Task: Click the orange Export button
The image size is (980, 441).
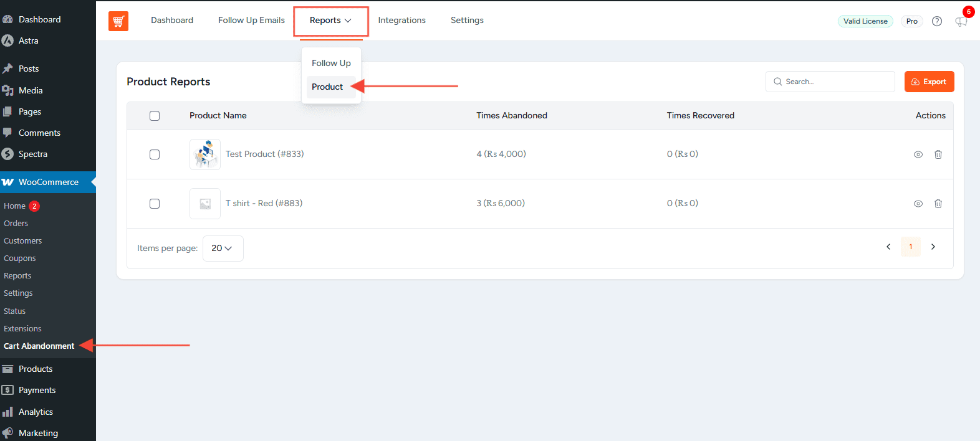Action: pos(929,82)
